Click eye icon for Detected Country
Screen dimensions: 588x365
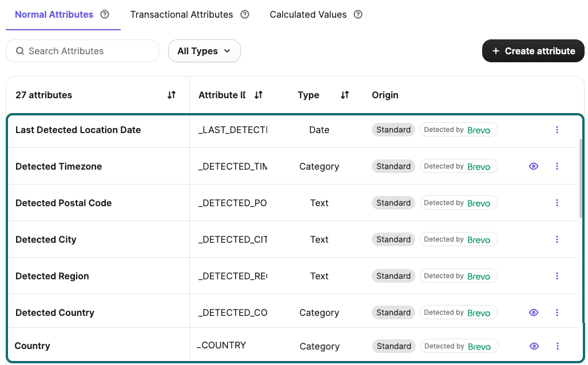(534, 312)
